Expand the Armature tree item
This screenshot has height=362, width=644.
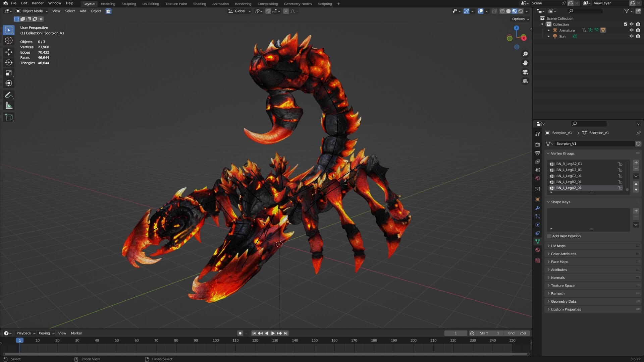[x=549, y=31]
